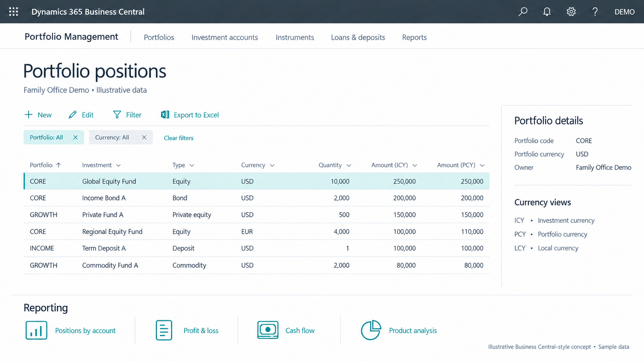This screenshot has height=362, width=644.
Task: Open the help question mark icon
Action: pos(595,12)
